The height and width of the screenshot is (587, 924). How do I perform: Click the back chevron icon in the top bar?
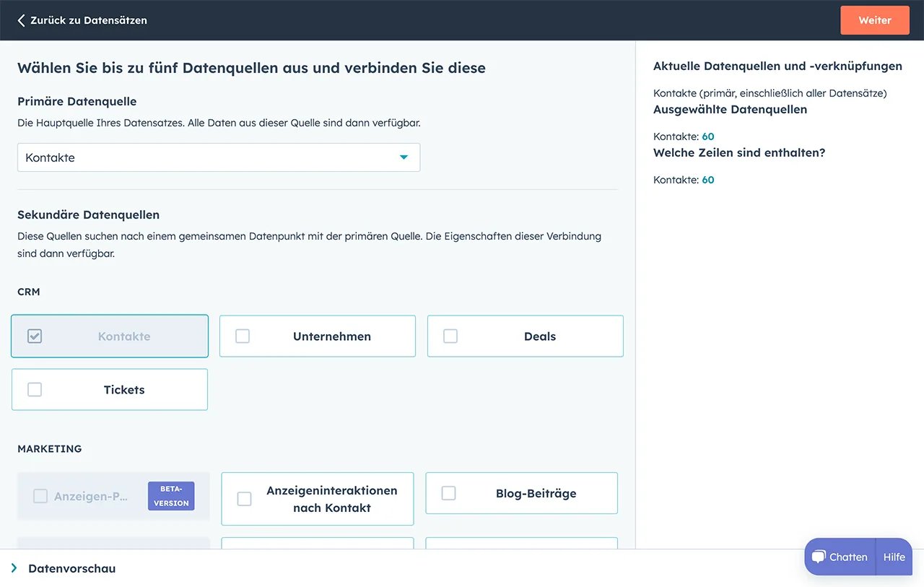pos(19,19)
